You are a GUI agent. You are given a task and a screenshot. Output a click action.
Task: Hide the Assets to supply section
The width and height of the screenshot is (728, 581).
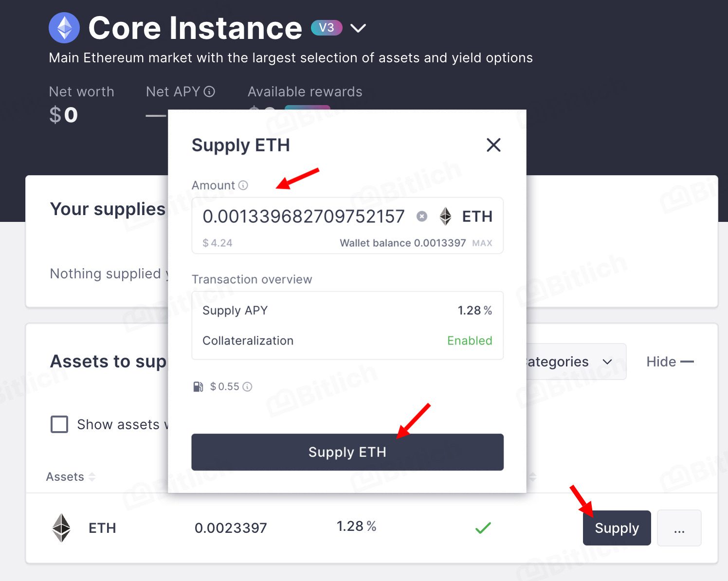[670, 362]
